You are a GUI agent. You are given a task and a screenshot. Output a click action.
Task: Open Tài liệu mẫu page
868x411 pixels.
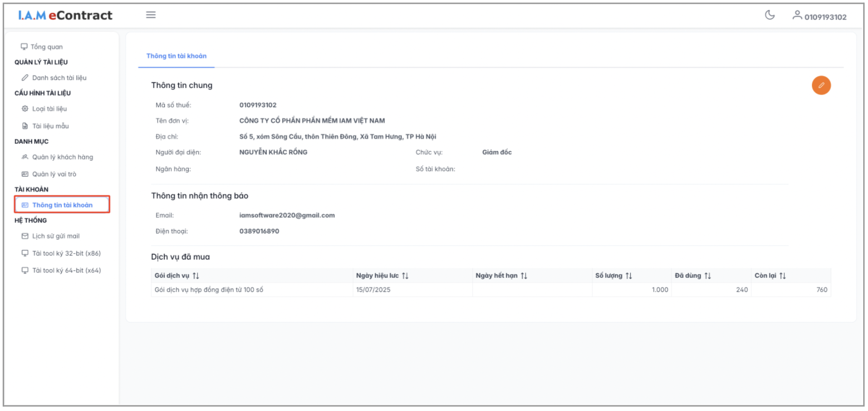(50, 126)
